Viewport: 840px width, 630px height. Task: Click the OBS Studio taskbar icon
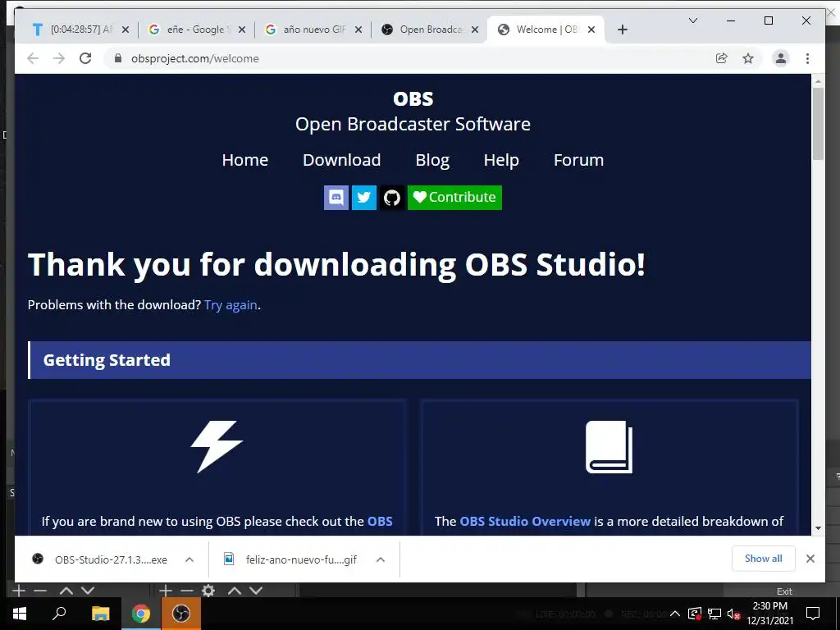tap(181, 614)
